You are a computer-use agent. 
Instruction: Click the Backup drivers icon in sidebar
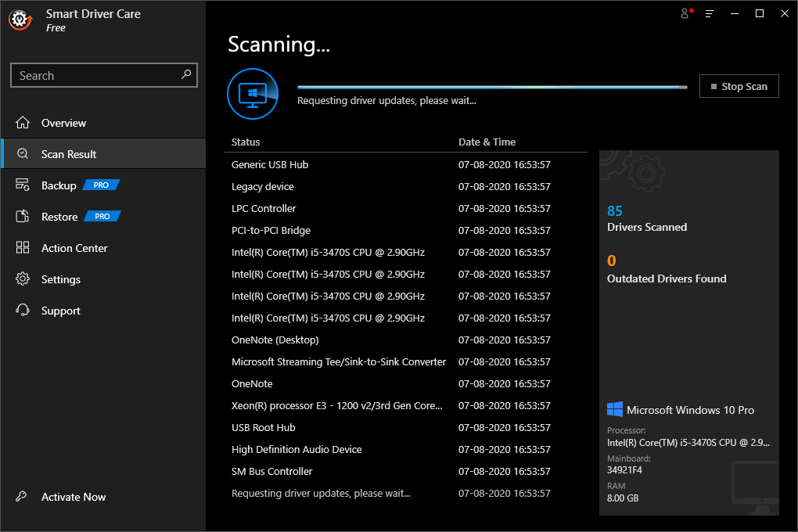(x=23, y=185)
